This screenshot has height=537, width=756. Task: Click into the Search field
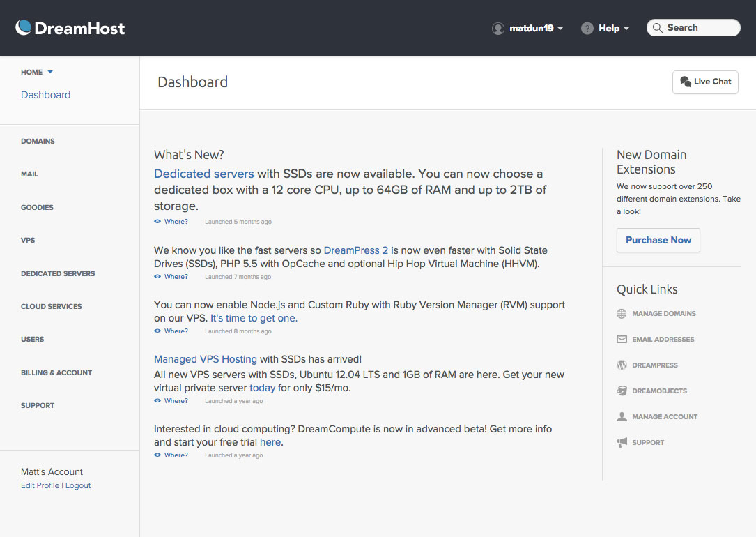699,28
